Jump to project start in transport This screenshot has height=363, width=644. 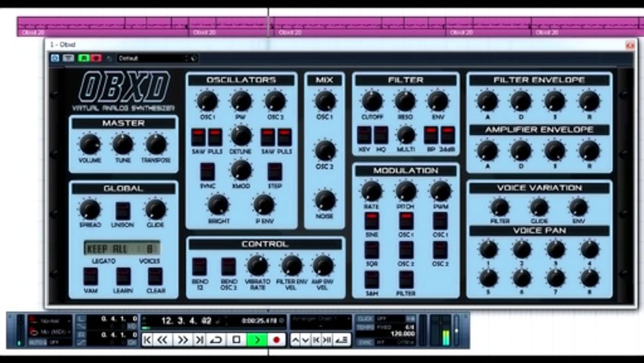[x=147, y=340]
